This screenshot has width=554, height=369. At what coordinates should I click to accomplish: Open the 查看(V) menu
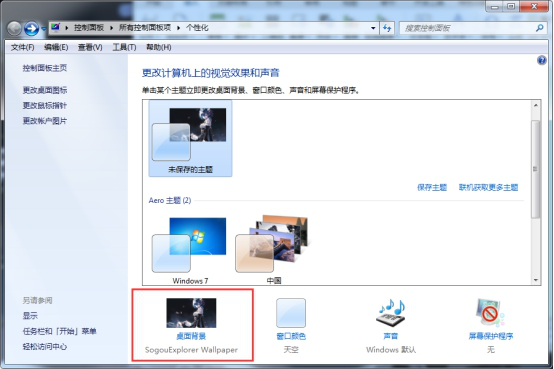click(90, 47)
